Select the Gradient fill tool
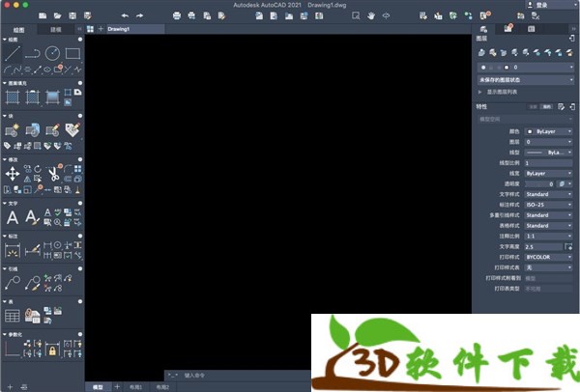Screen dimensions: 580x392 point(52,98)
